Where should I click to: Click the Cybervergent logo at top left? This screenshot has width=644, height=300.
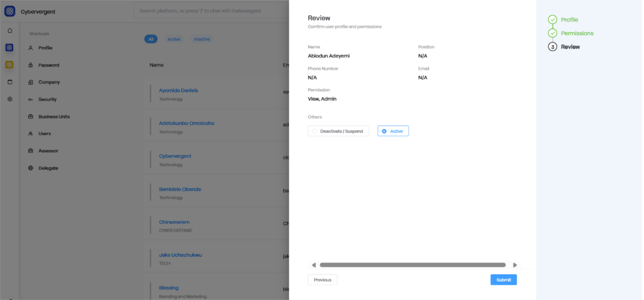tap(10, 11)
